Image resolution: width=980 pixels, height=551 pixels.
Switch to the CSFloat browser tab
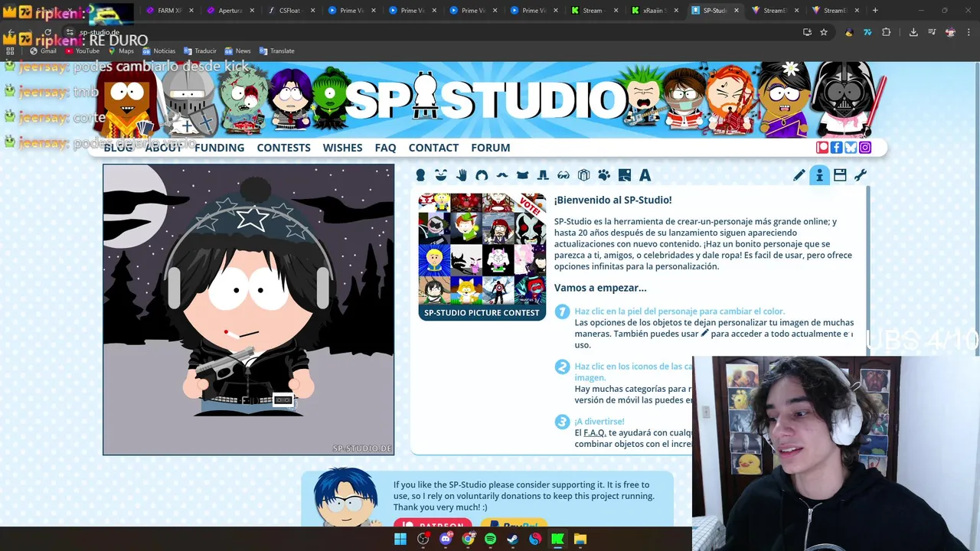click(x=289, y=11)
